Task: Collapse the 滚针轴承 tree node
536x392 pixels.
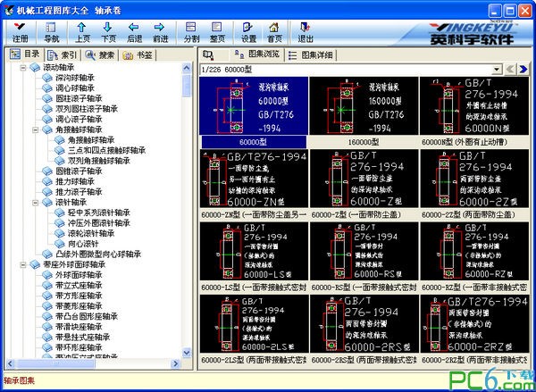Action: pos(37,203)
